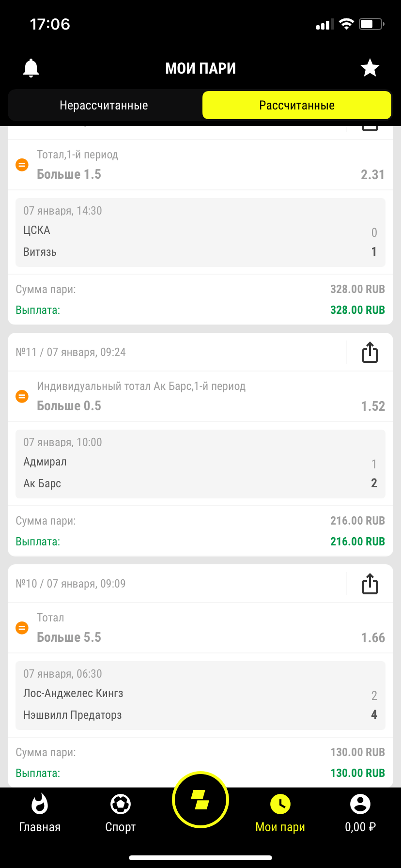Open the Адмирал vs Ак Барс match card
The height and width of the screenshot is (868, 401).
[200, 464]
